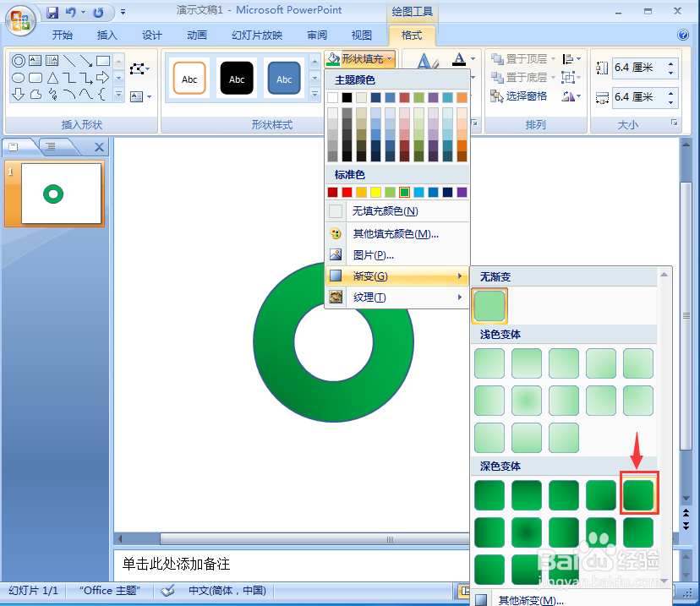Select the donut shape in shapes gallery
Viewport: 700px width, 606px height.
coord(19,60)
